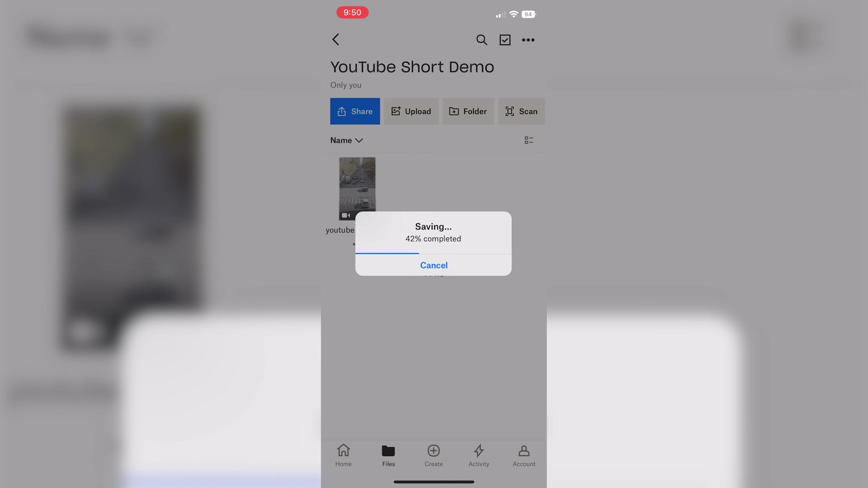Tap the battery level indicator
This screenshot has width=868, height=488.
tap(528, 14)
